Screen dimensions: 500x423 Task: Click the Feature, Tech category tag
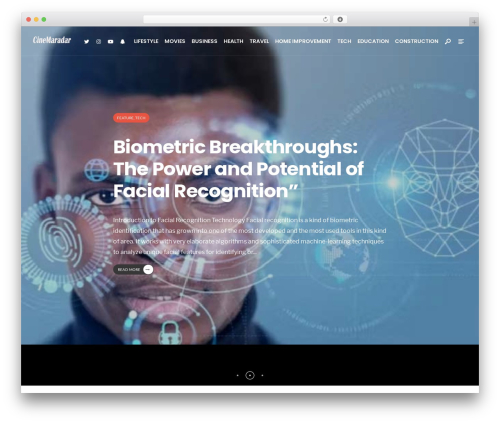pyautogui.click(x=131, y=118)
